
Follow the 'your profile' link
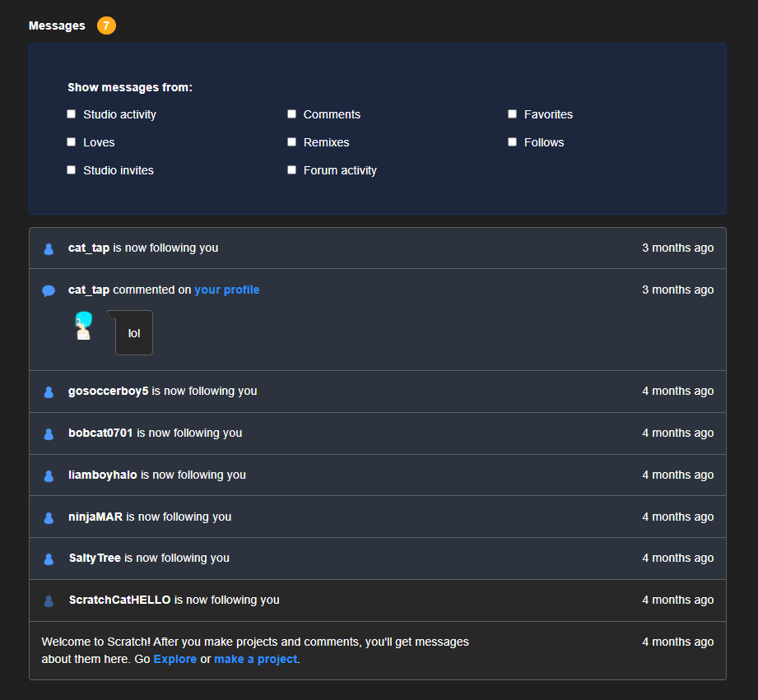226,290
